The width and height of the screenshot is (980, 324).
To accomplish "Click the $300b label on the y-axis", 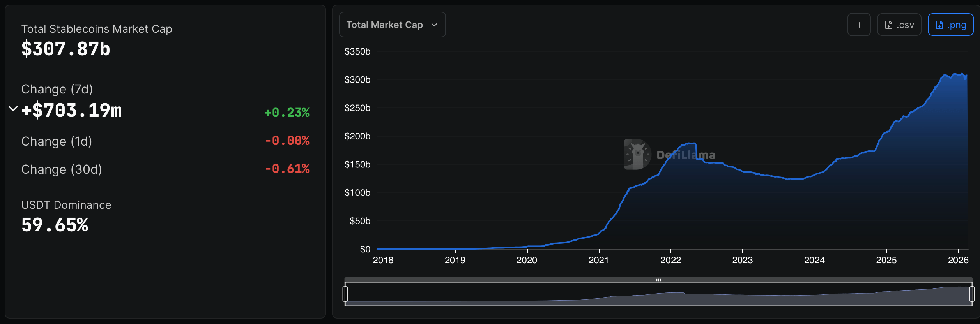I will coord(357,80).
